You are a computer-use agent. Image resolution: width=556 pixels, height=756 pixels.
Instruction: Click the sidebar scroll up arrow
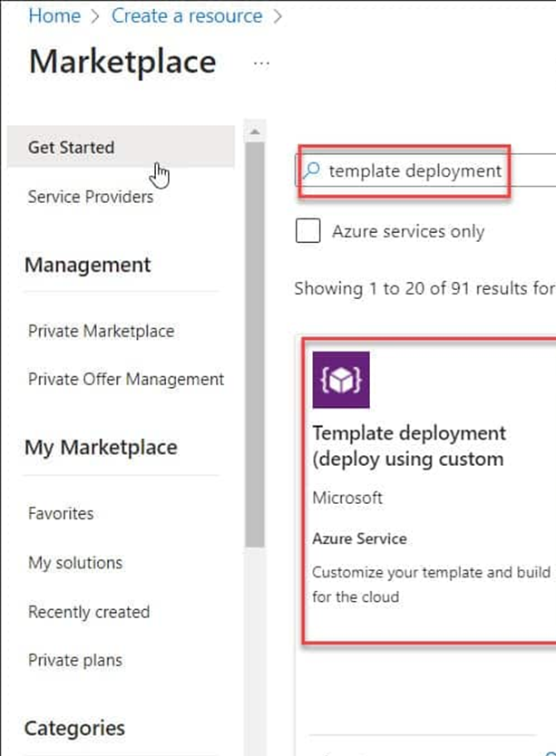point(255,131)
